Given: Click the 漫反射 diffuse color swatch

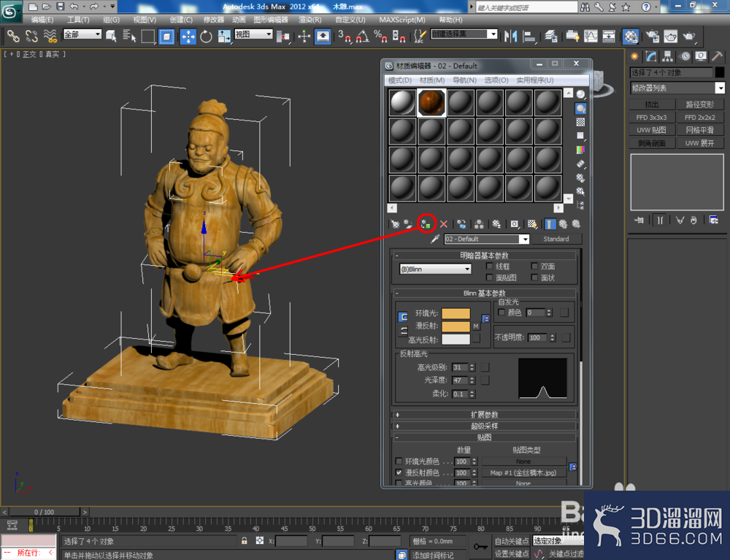Looking at the screenshot, I should 456,326.
